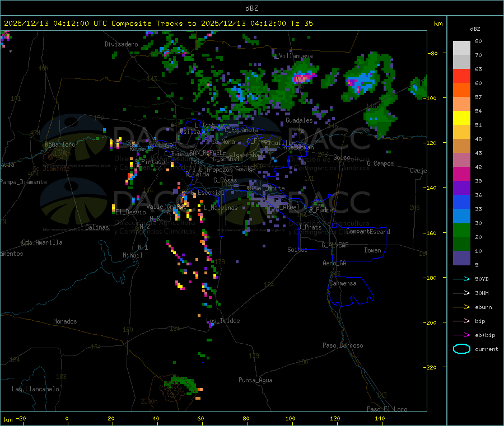504x426 pixels.
Task: Click the CompartEscard label
Action: (368, 232)
